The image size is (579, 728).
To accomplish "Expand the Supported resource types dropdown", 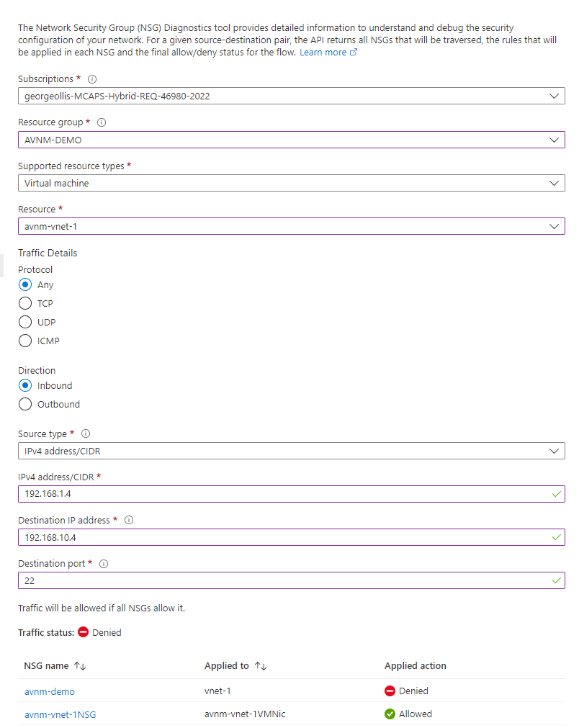I will pyautogui.click(x=291, y=183).
